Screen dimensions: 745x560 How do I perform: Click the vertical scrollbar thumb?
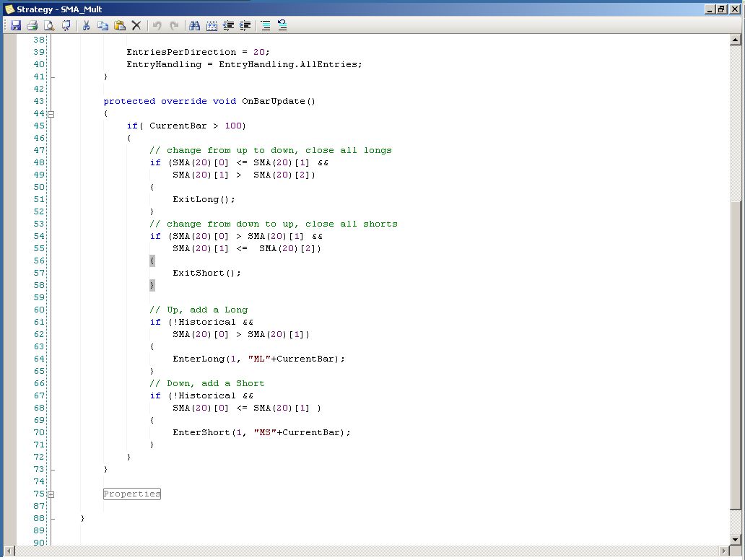tap(735, 354)
